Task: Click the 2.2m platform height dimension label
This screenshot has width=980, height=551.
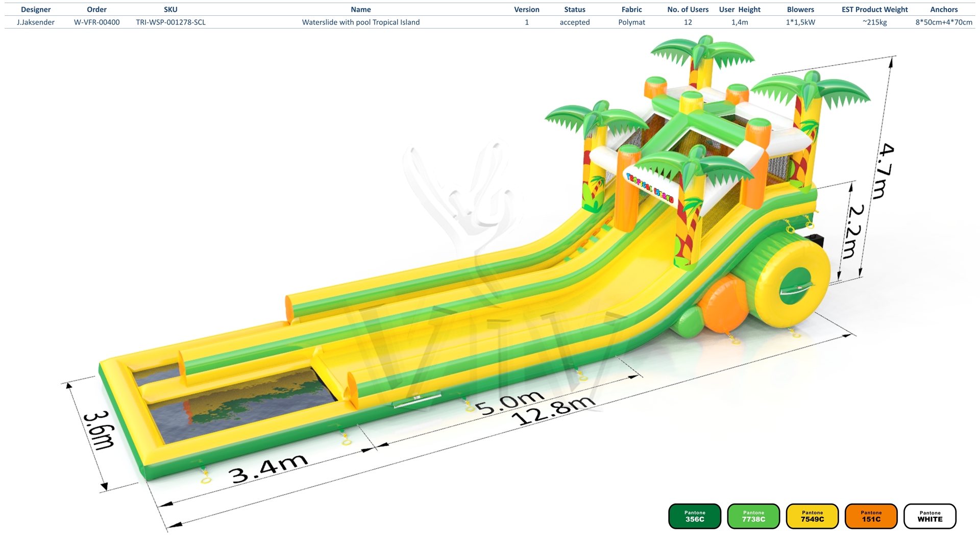Action: click(854, 232)
